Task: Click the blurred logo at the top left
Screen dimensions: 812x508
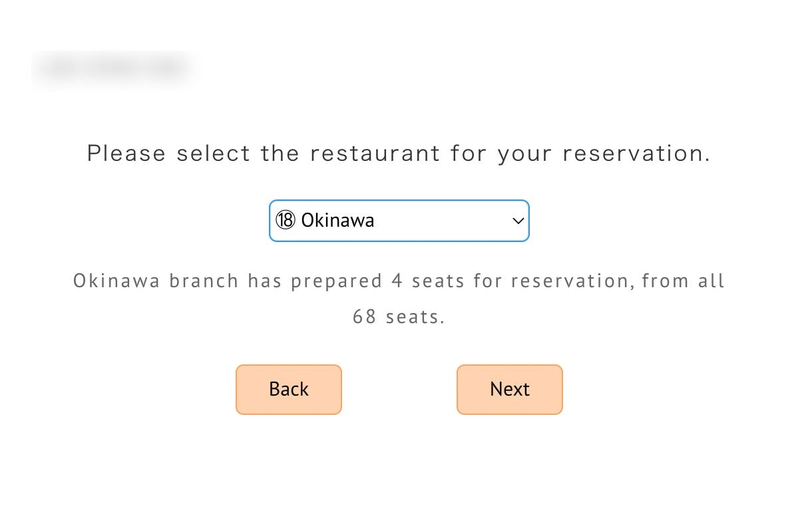Action: tap(112, 68)
